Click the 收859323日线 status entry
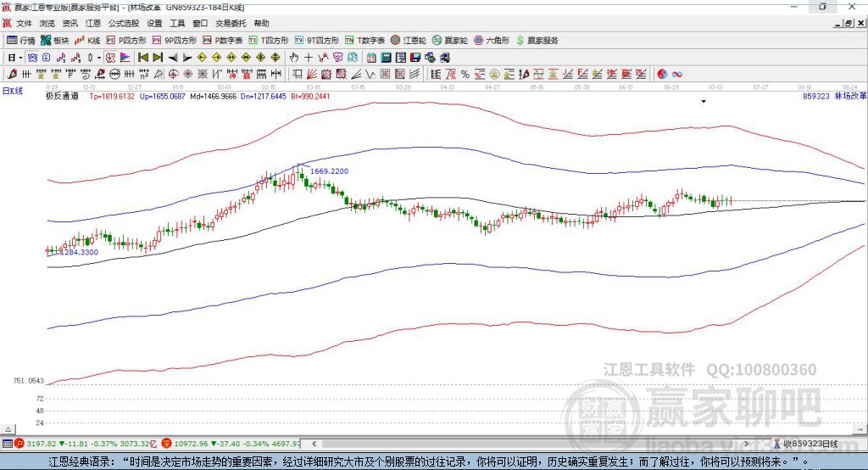 click(x=806, y=444)
